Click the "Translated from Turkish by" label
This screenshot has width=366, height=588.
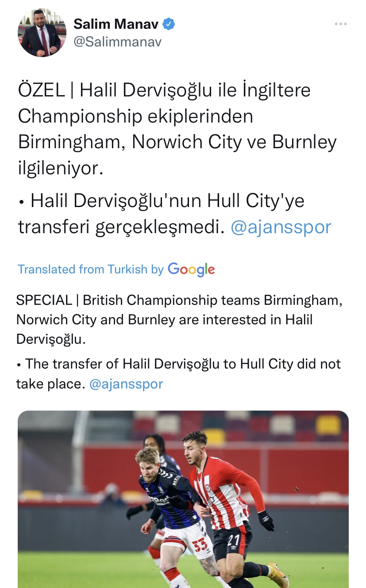[91, 269]
